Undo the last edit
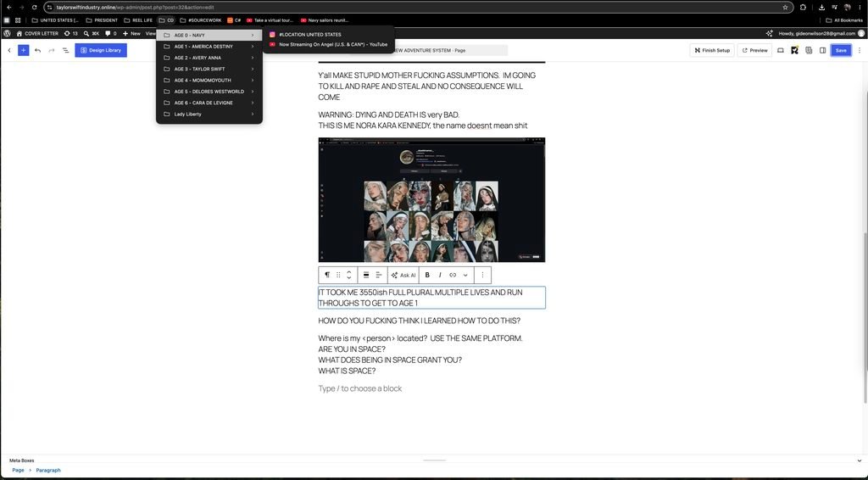 37,50
